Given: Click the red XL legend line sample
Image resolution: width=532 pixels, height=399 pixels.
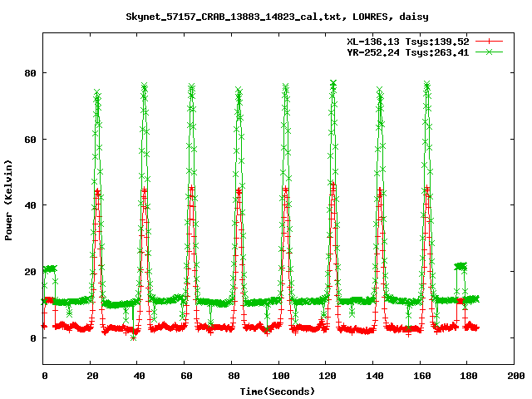Looking at the screenshot, I should coord(489,42).
